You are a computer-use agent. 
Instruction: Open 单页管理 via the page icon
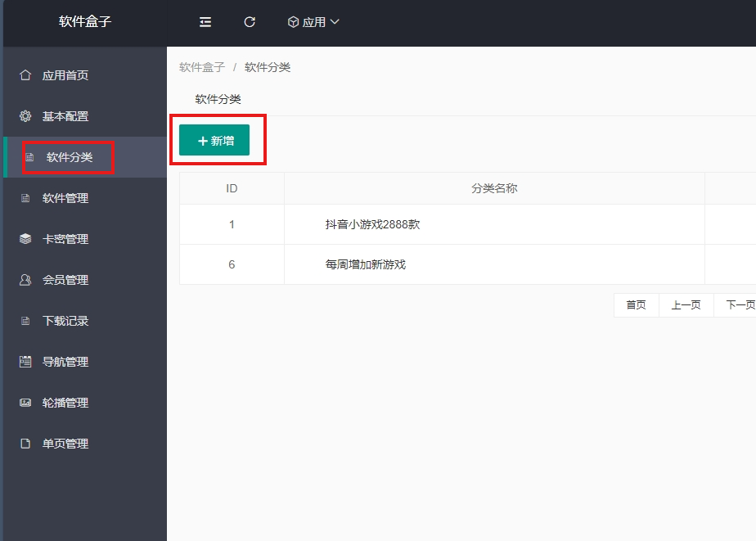coord(26,443)
